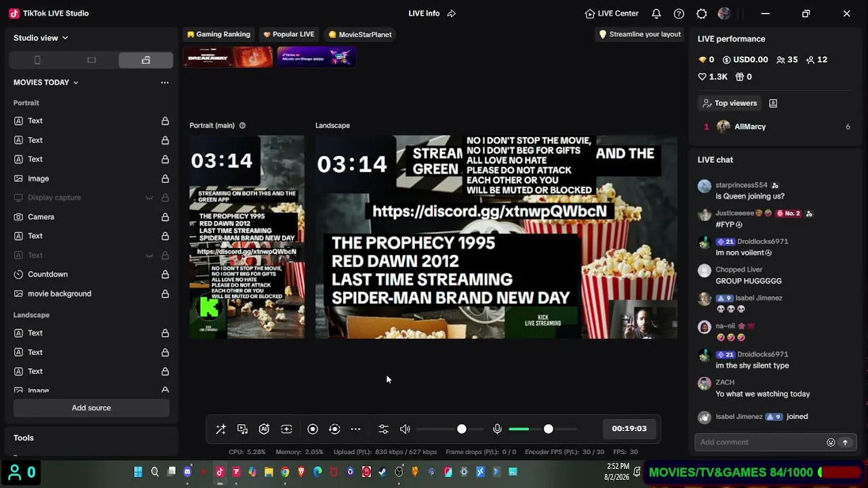The image size is (868, 488).
Task: Open the LIVE info title
Action: tap(424, 14)
